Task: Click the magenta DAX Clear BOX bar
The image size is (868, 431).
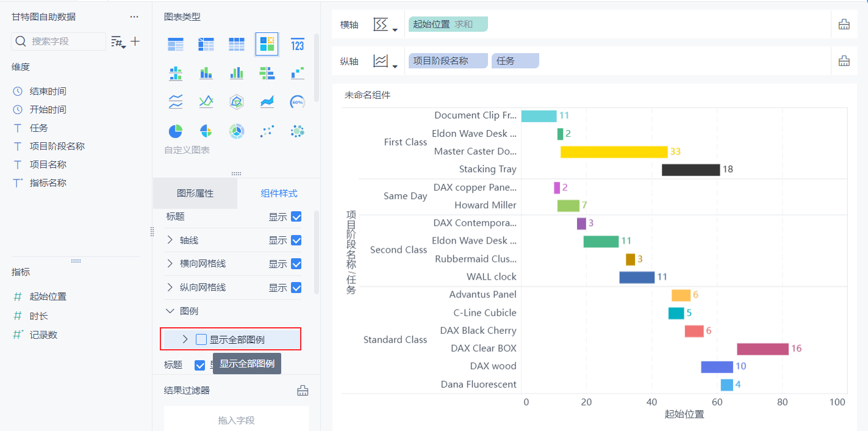Action: pos(763,349)
